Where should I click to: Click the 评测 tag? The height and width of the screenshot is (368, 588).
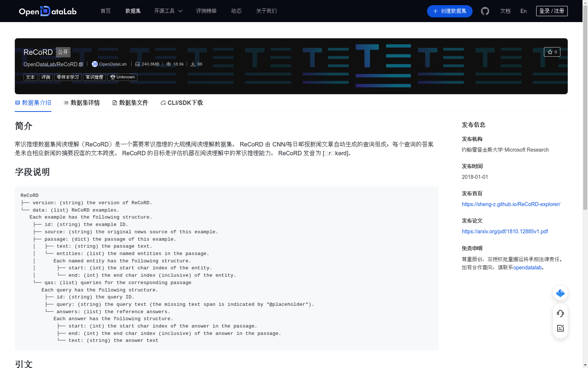point(46,77)
